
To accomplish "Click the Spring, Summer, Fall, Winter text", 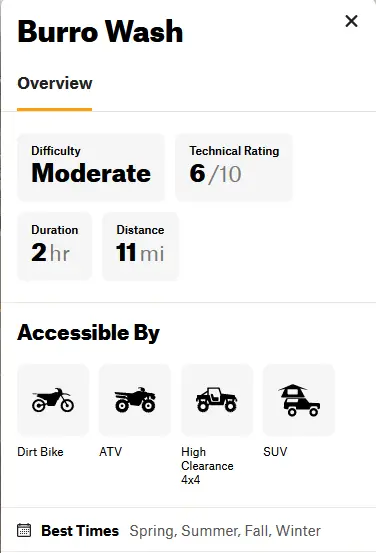I will pos(225,531).
